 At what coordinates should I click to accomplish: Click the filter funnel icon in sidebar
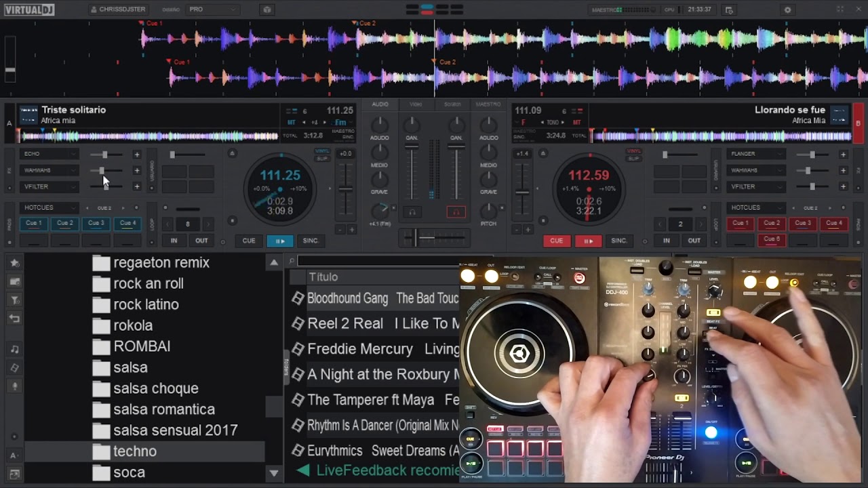click(x=14, y=300)
